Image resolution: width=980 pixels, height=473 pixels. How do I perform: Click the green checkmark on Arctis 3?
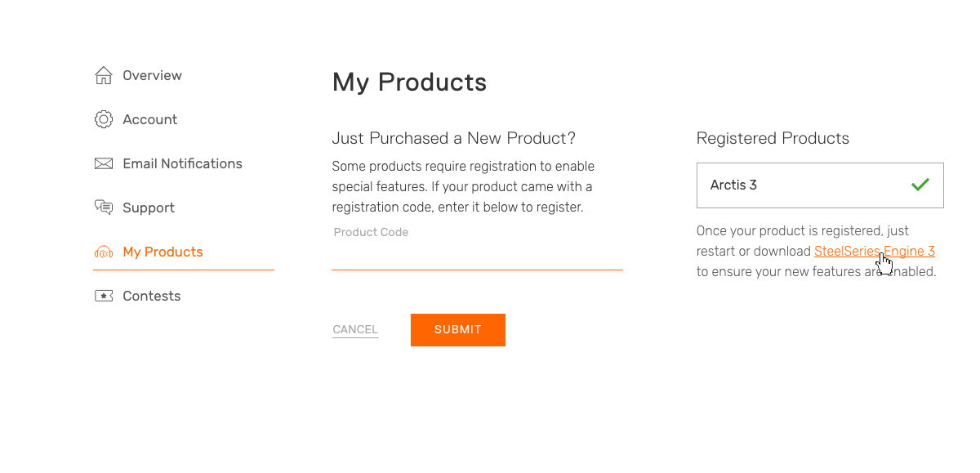[x=920, y=185]
